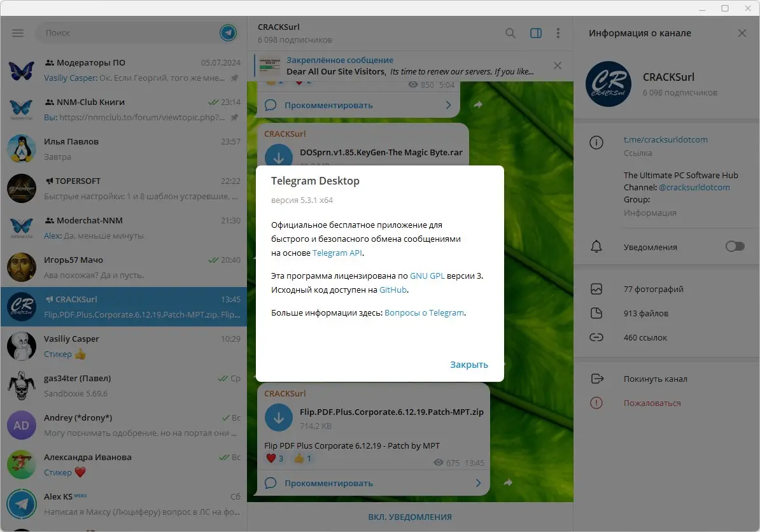This screenshot has width=760, height=532.
Task: Dismiss the pinned message bar
Action: tap(558, 66)
